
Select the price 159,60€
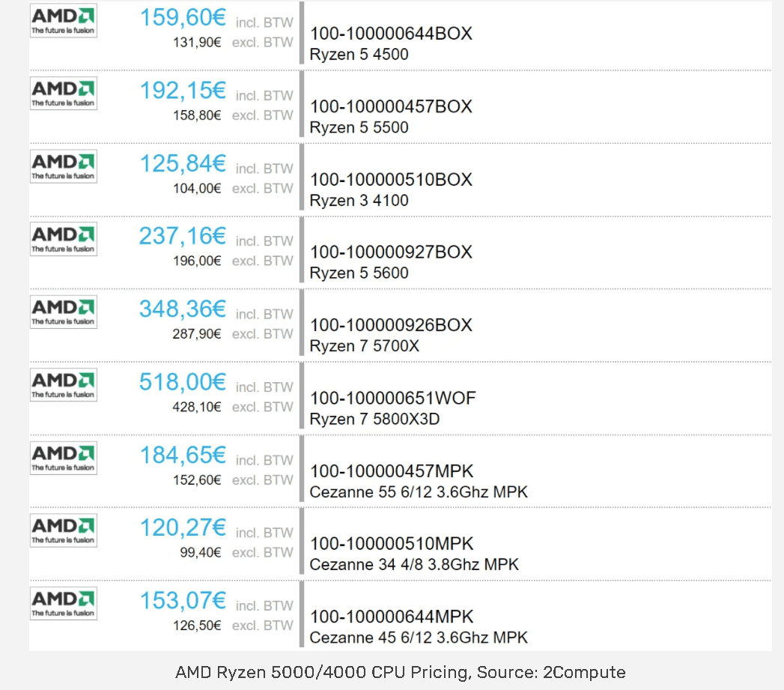[x=183, y=17]
